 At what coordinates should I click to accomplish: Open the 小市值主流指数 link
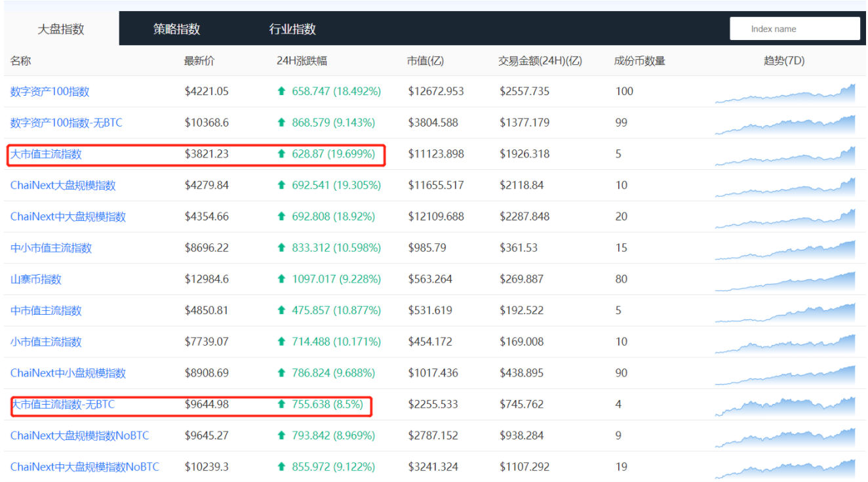pyautogui.click(x=46, y=342)
